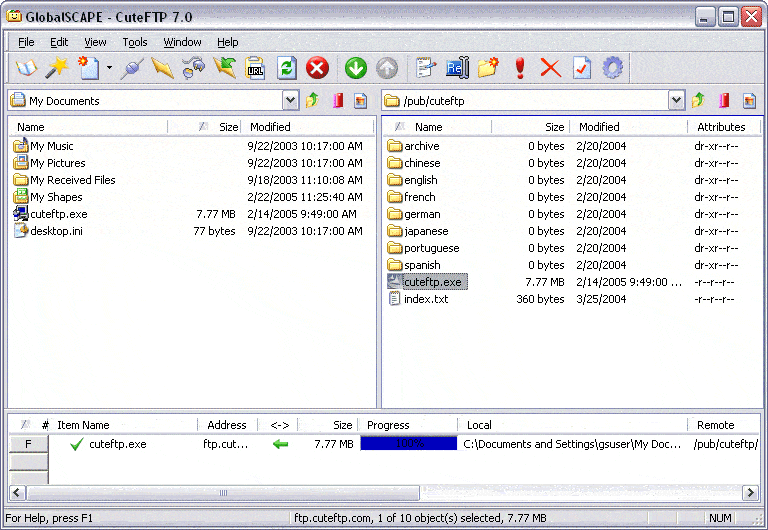Click the cuteftp.exe transfer progress bar
The width and height of the screenshot is (768, 530).
[408, 444]
